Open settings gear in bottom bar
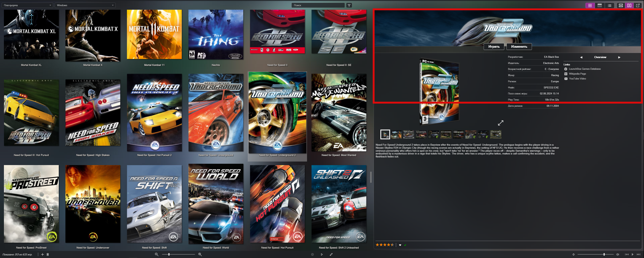Viewport: 644px width, 258px height. click(x=312, y=254)
